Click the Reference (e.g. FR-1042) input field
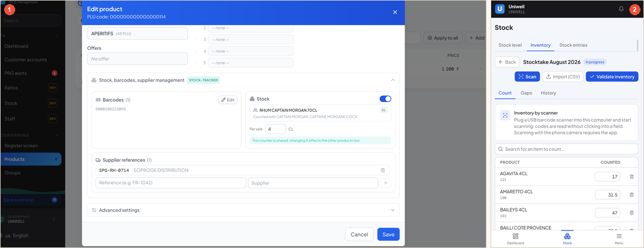 (170, 183)
